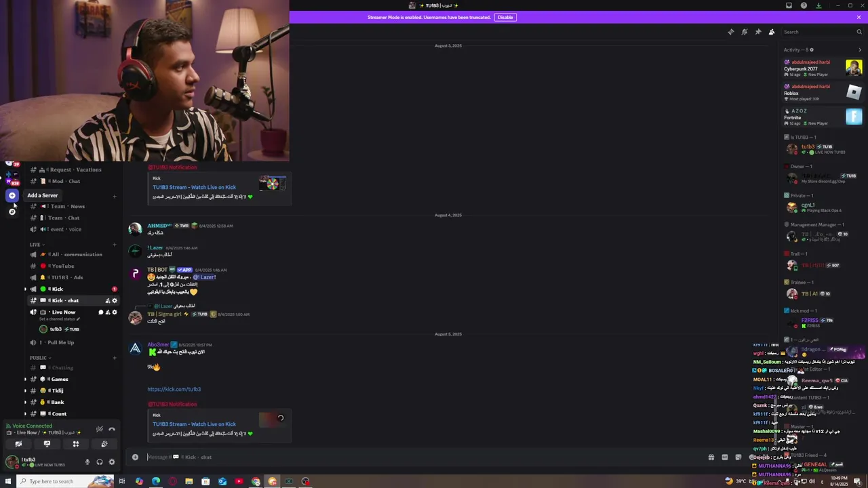868x488 pixels.
Task: Select the Request - Vacations channel
Action: 73,169
